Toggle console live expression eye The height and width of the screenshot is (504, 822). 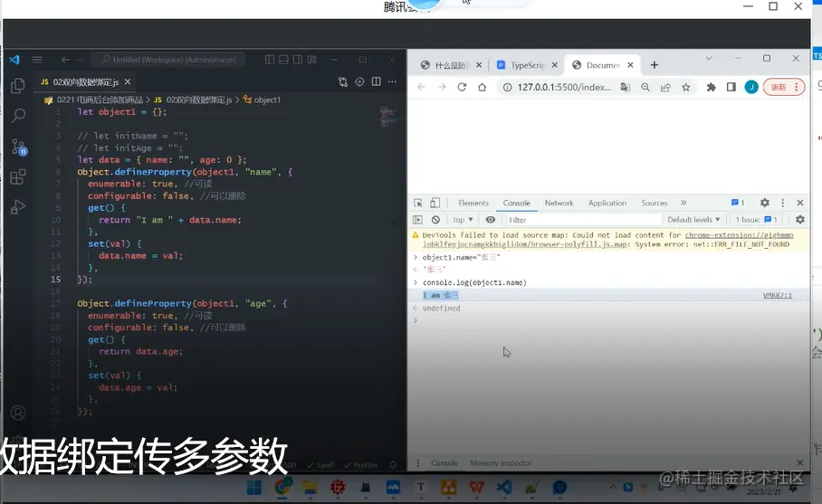coord(490,220)
